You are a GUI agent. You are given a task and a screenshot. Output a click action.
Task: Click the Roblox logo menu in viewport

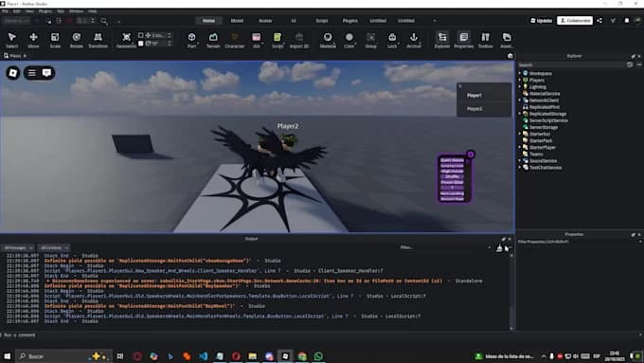[x=13, y=73]
